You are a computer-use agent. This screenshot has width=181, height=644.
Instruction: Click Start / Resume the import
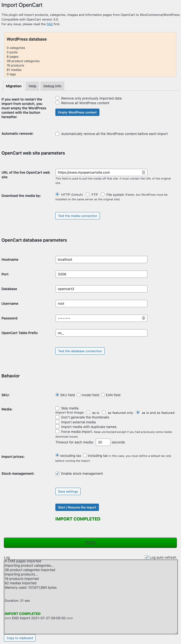pos(77,507)
